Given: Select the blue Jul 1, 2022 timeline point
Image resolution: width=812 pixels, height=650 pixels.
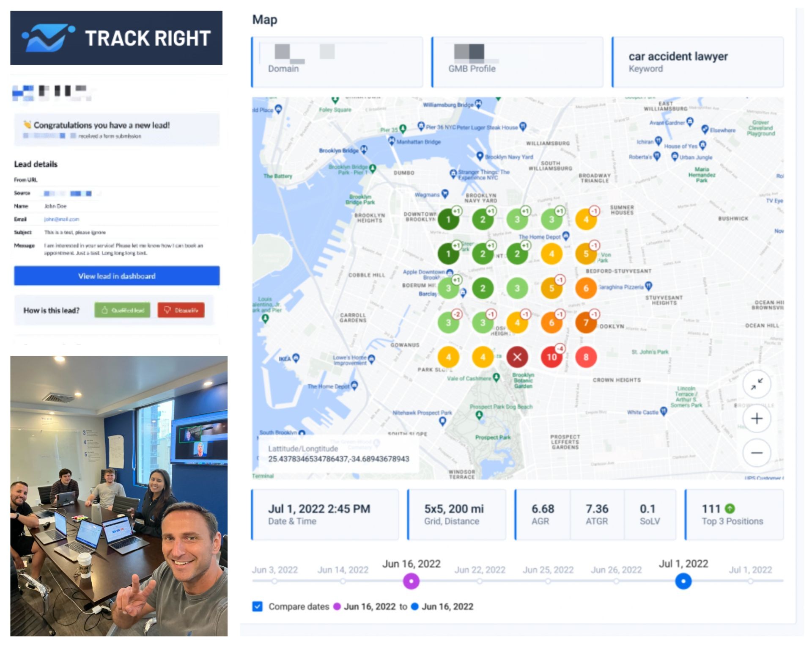Looking at the screenshot, I should (x=683, y=581).
